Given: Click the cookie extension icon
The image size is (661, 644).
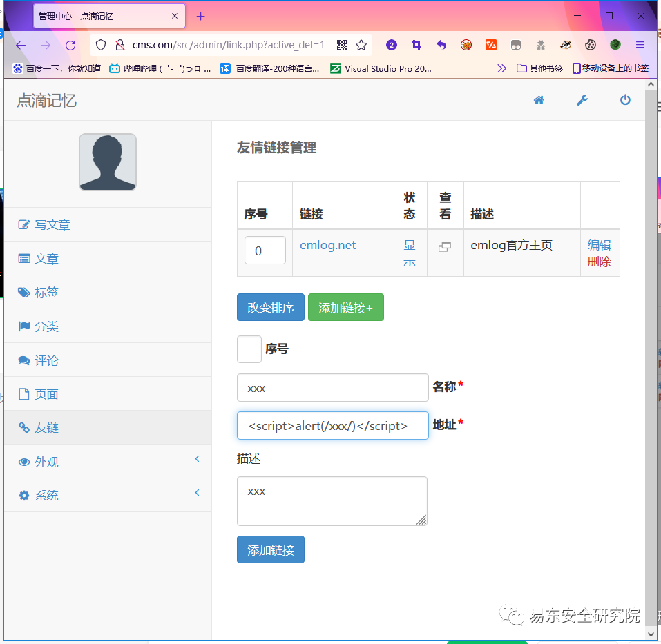Looking at the screenshot, I should click(590, 45).
